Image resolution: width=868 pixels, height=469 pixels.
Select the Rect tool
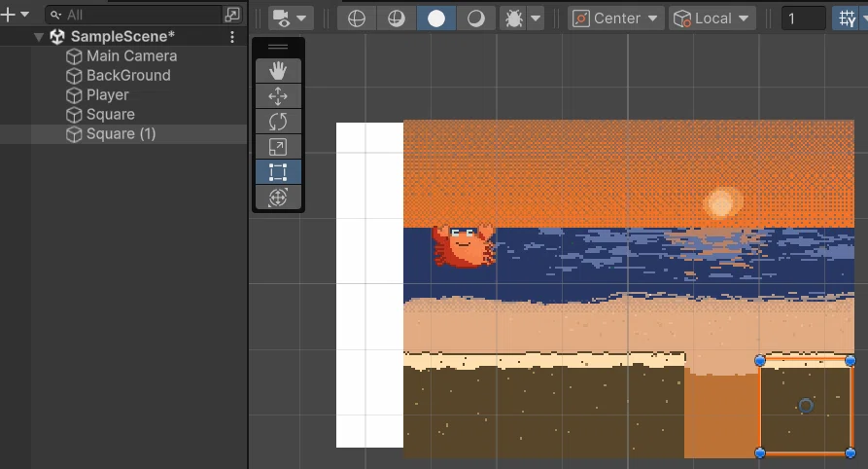click(278, 172)
